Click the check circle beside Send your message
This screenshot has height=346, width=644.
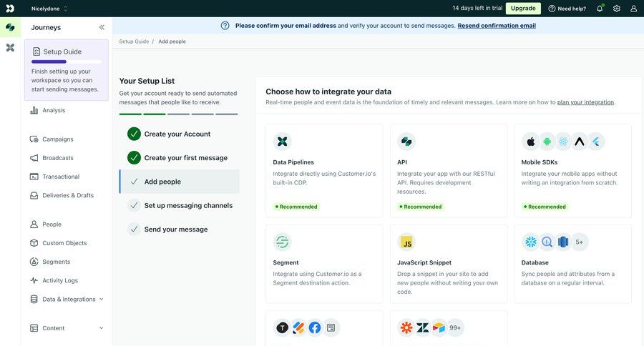[x=134, y=229]
